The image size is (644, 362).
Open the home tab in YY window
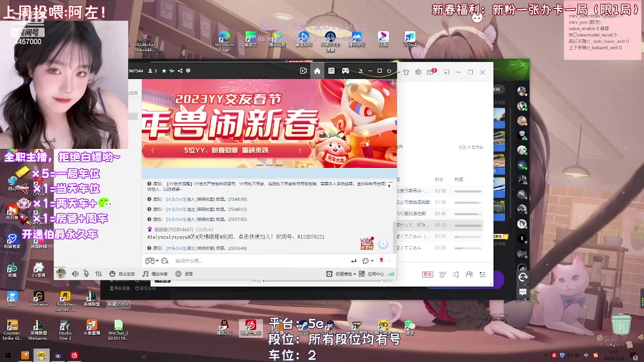pos(317,71)
